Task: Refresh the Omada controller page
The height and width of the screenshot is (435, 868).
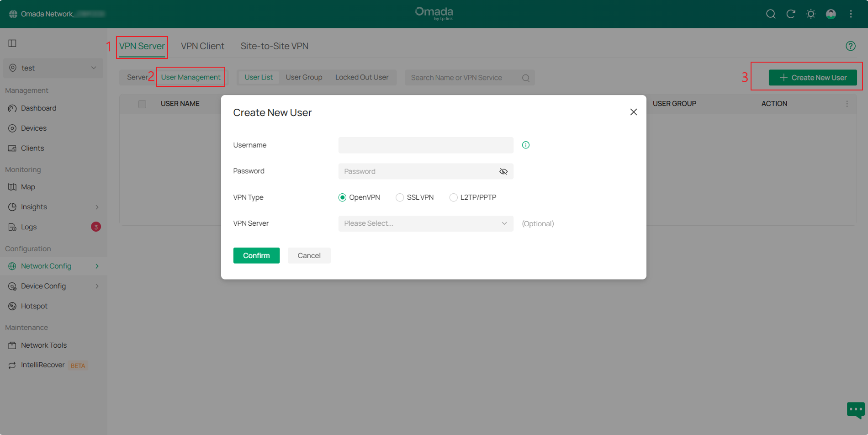Action: (x=791, y=14)
